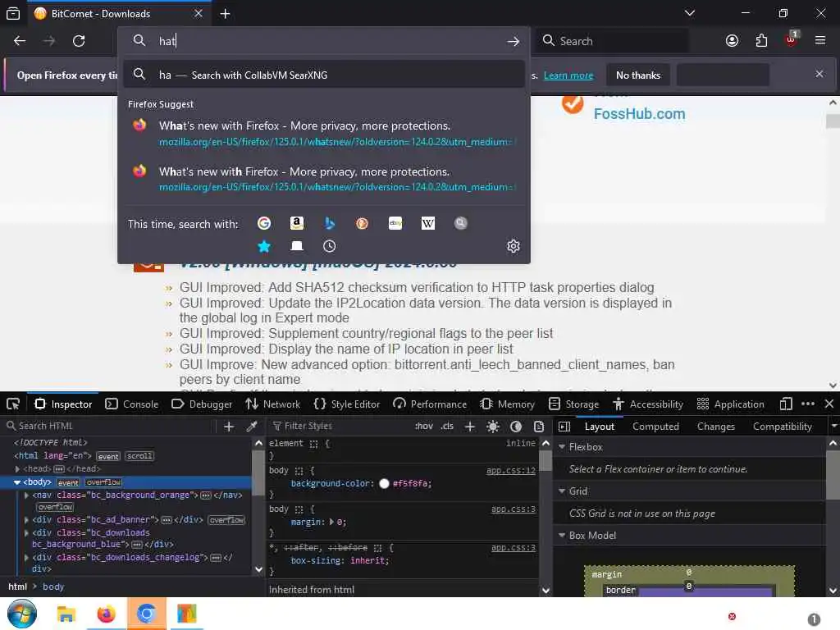Expand the div bc_ad_banner node

point(26,519)
